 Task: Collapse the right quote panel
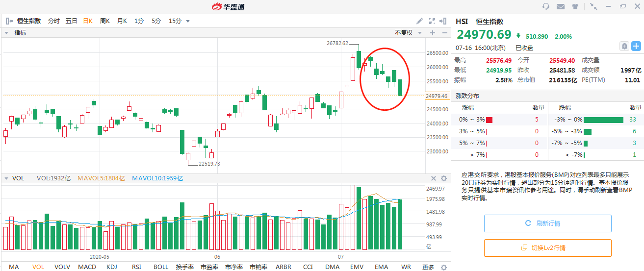pos(443,21)
